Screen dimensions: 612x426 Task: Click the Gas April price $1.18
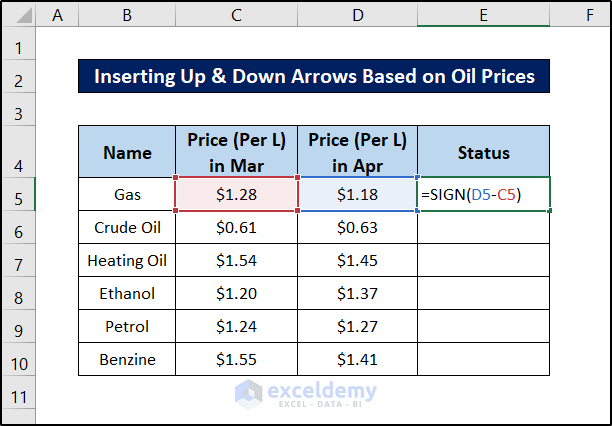[x=357, y=194]
